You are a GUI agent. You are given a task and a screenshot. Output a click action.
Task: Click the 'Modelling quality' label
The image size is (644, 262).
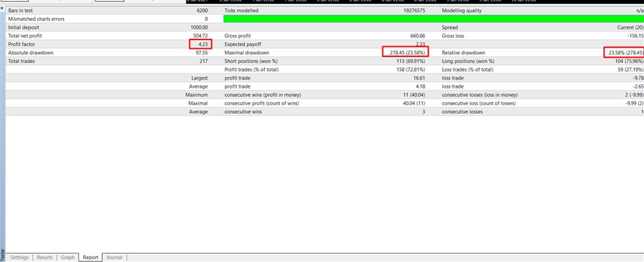coord(462,11)
